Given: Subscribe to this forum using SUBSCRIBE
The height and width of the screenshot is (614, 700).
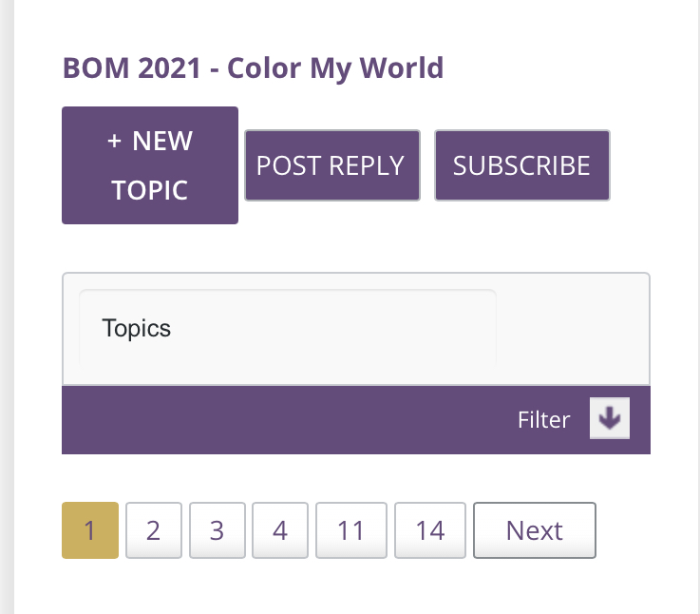Looking at the screenshot, I should [x=521, y=165].
